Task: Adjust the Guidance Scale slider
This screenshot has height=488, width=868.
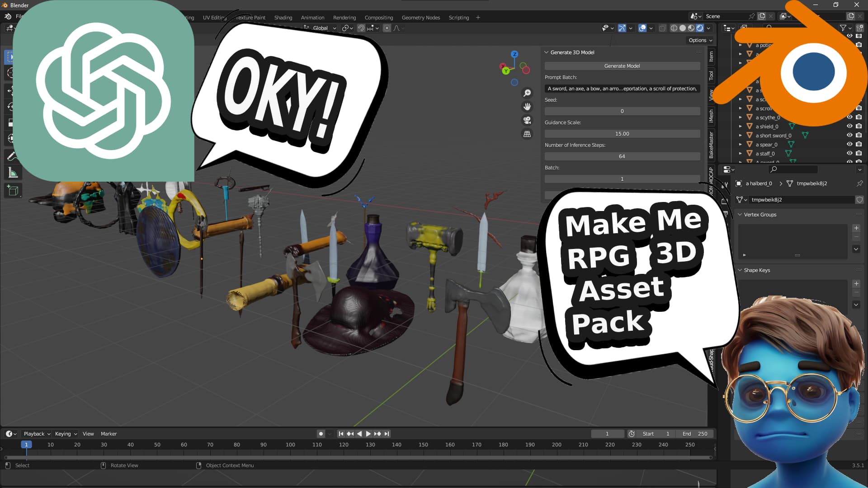Action: tap(622, 133)
